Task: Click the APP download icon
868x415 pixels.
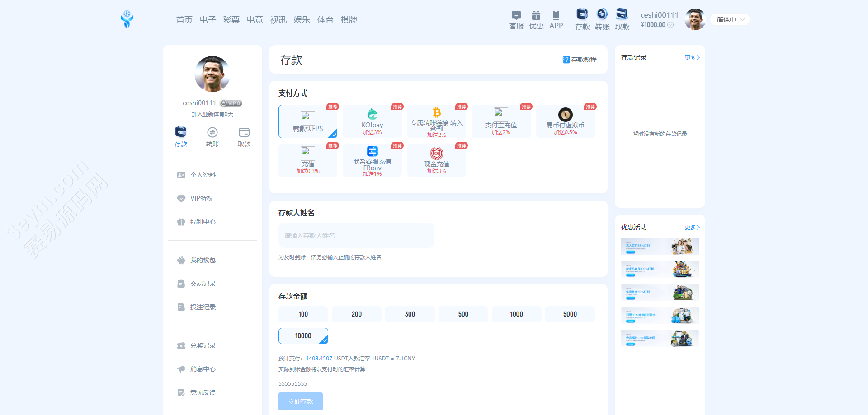Action: (556, 16)
